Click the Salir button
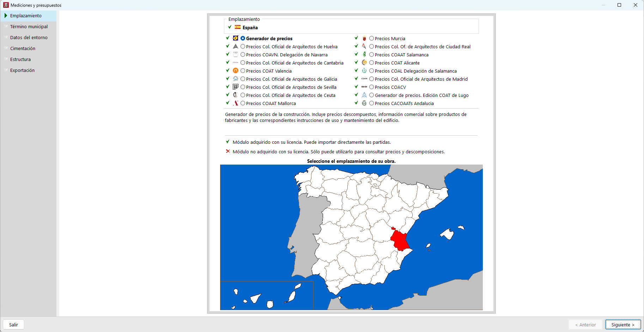Image resolution: width=644 pixels, height=332 pixels. (x=13, y=325)
